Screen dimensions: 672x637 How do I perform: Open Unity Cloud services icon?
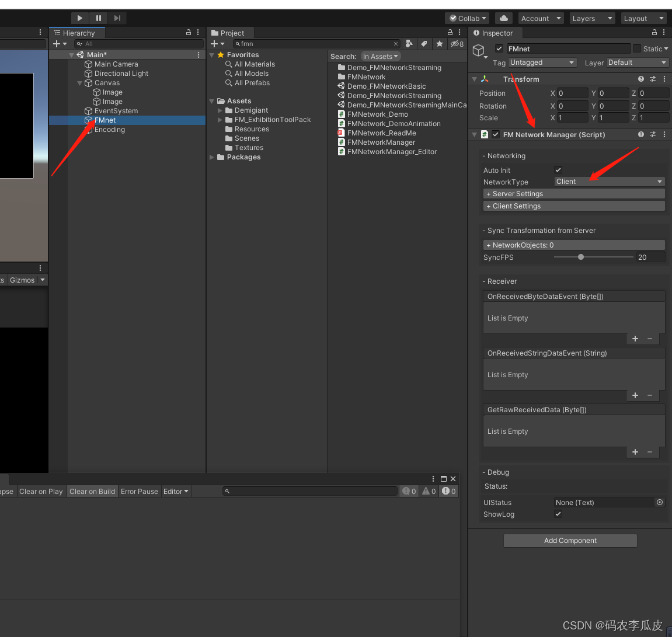[x=503, y=18]
